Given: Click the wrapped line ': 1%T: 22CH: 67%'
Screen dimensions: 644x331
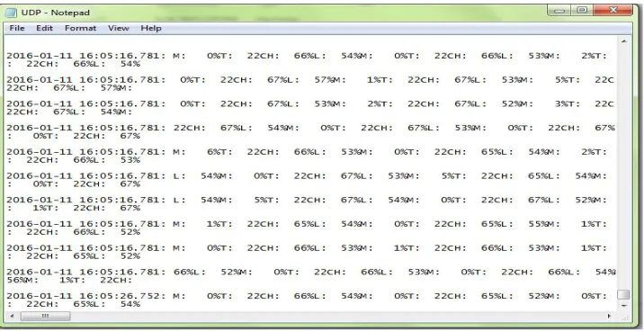Looking at the screenshot, I should click(74, 208).
